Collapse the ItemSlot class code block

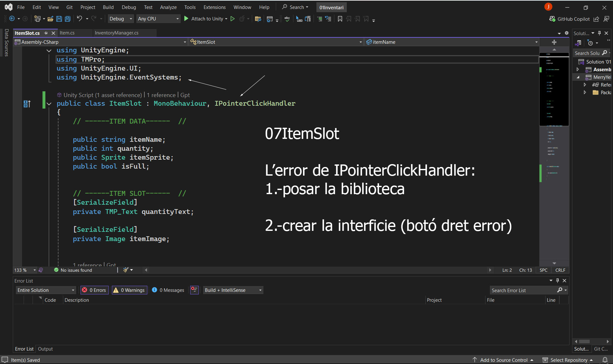point(49,104)
